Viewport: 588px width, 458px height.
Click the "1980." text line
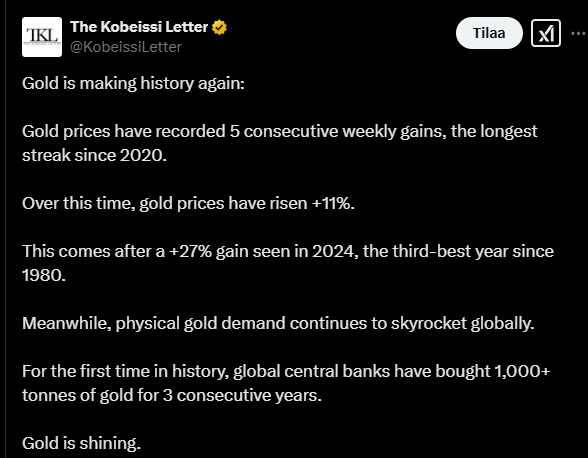point(44,275)
